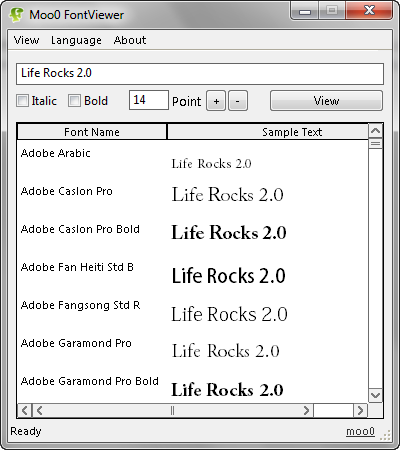Screen dimensions: 400x450
Task: Click the point size field showing 14
Action: coord(149,100)
